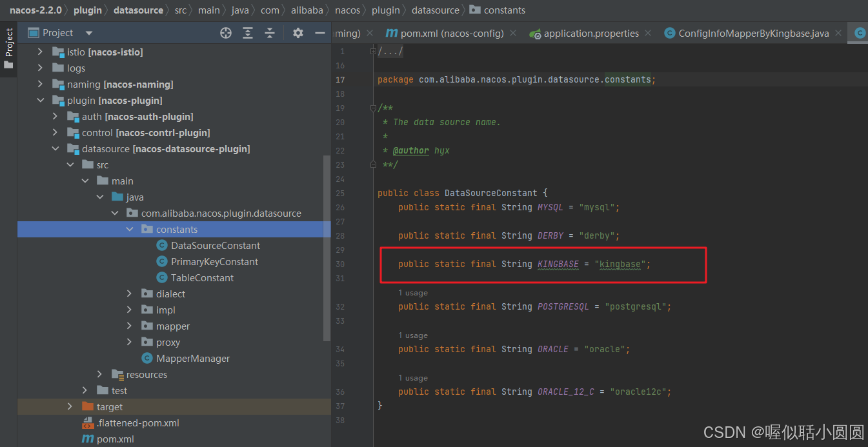The height and width of the screenshot is (447, 868).
Task: Click the "oracle12c" string literal
Action: 638,392
